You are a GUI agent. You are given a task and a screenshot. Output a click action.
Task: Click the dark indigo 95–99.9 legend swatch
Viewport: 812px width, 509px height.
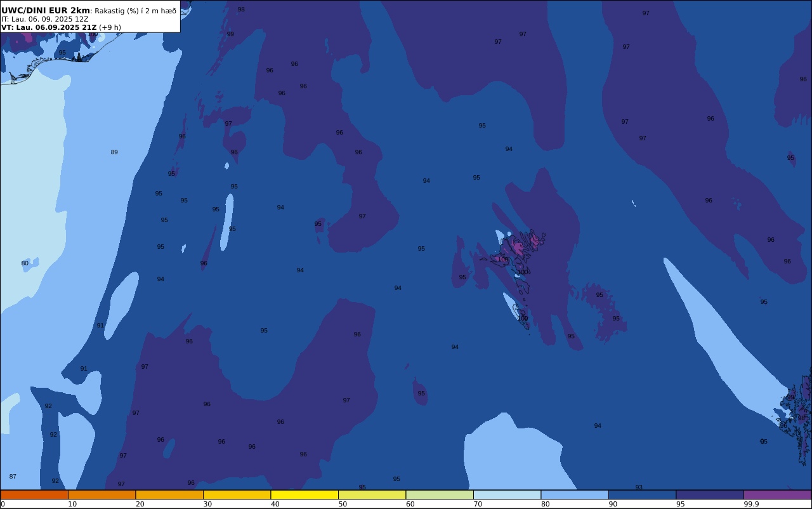click(710, 494)
